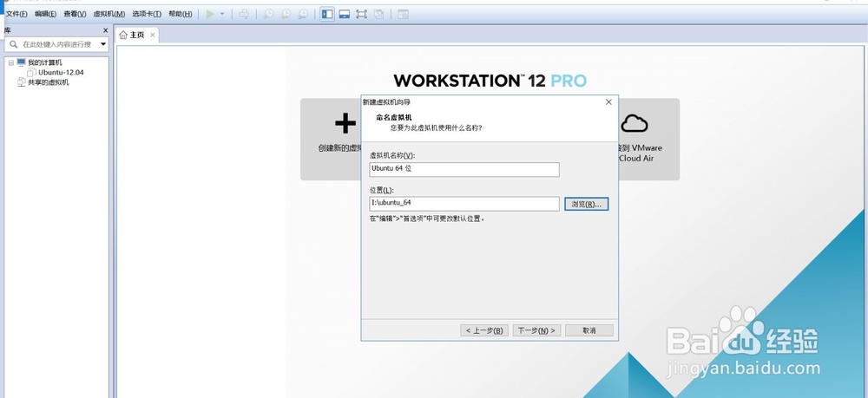Collapse the 我的计算机 tree node
This screenshot has width=868, height=398.
pyautogui.click(x=11, y=63)
